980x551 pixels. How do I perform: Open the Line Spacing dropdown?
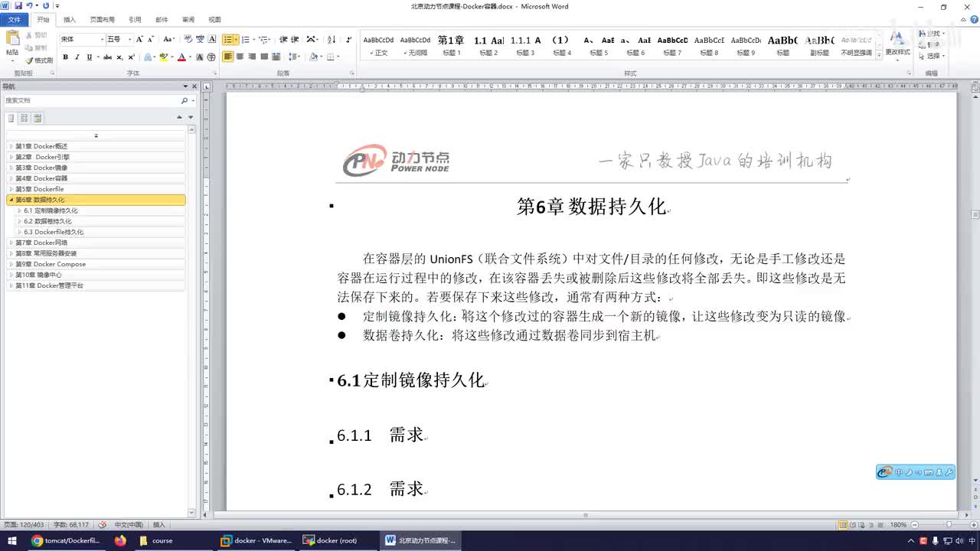295,57
